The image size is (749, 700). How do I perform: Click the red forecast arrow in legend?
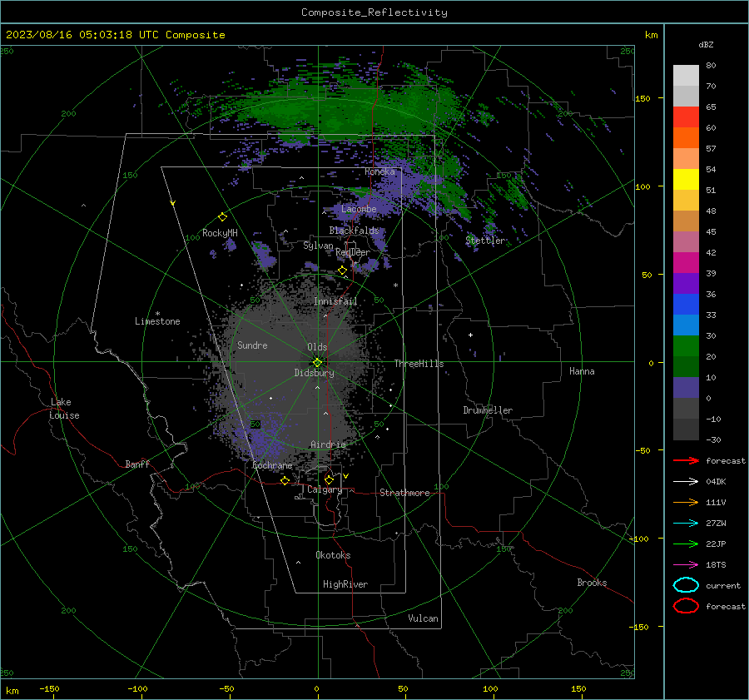[686, 460]
